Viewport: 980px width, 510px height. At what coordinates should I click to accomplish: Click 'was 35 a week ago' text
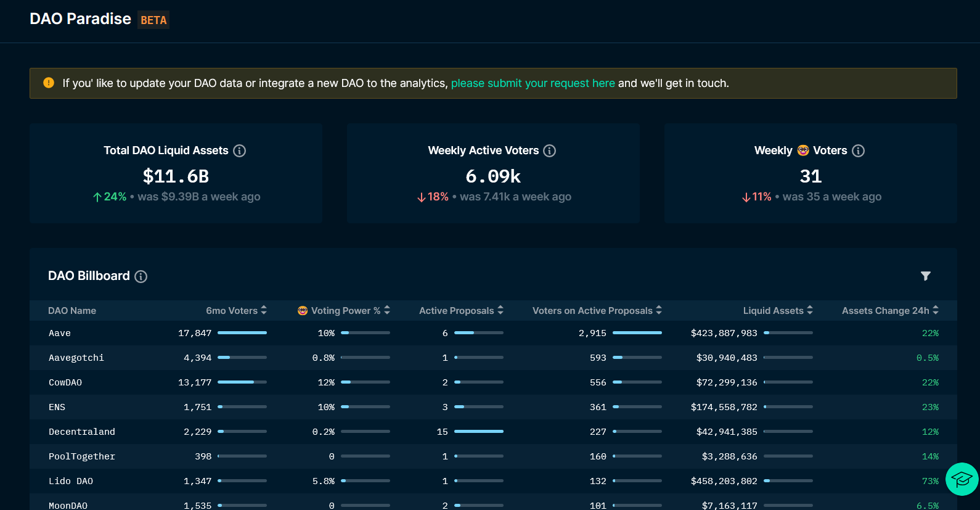(x=832, y=197)
